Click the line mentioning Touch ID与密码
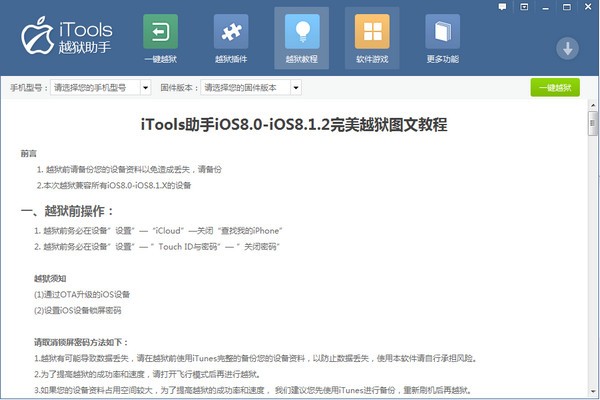Viewport: 600px width, 400px height. pos(157,247)
